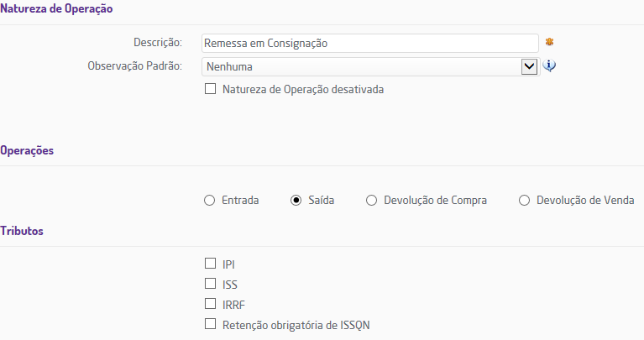The image size is (644, 340).
Task: Click the arrow button of the Nenhuma dropdown
Action: click(x=529, y=66)
